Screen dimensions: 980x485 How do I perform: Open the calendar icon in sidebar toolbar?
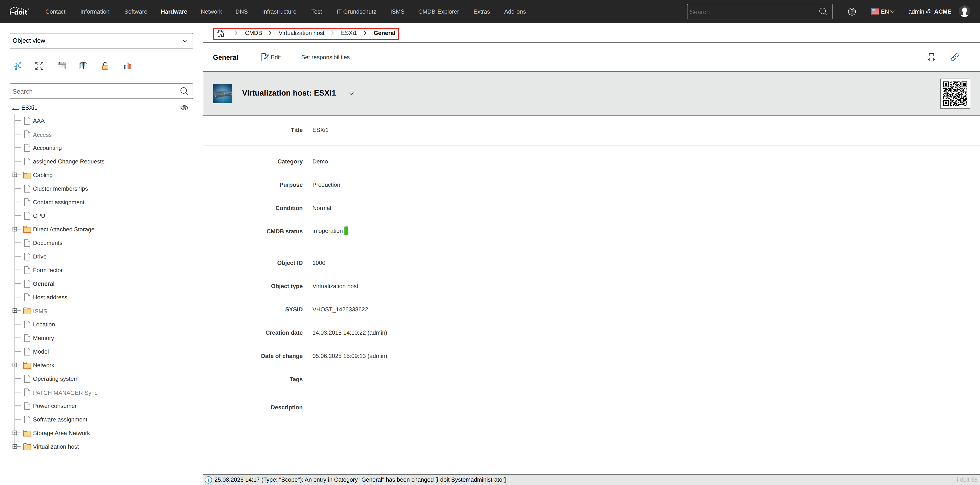61,66
